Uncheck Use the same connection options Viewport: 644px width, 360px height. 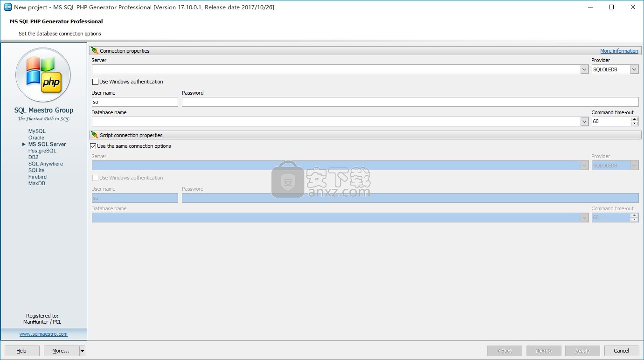pos(93,146)
